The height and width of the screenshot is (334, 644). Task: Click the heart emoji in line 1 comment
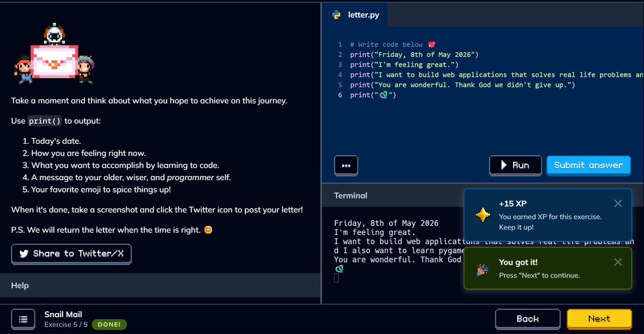coord(431,45)
